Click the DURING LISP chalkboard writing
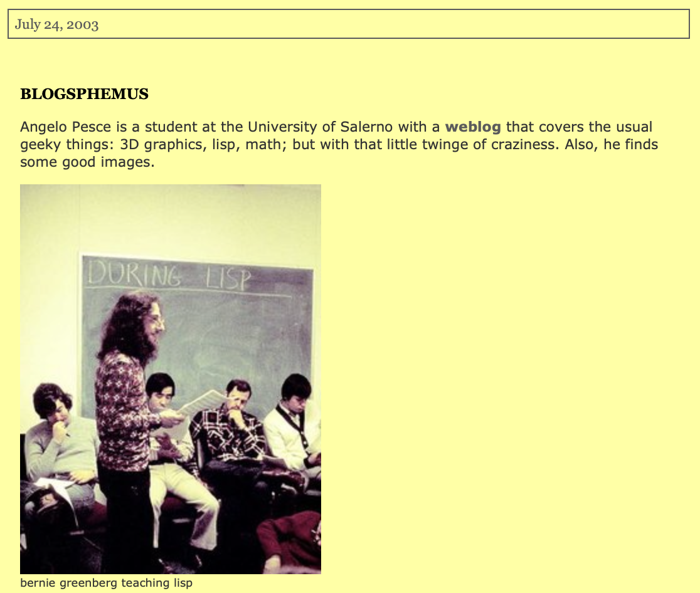The height and width of the screenshot is (593, 700). click(169, 275)
